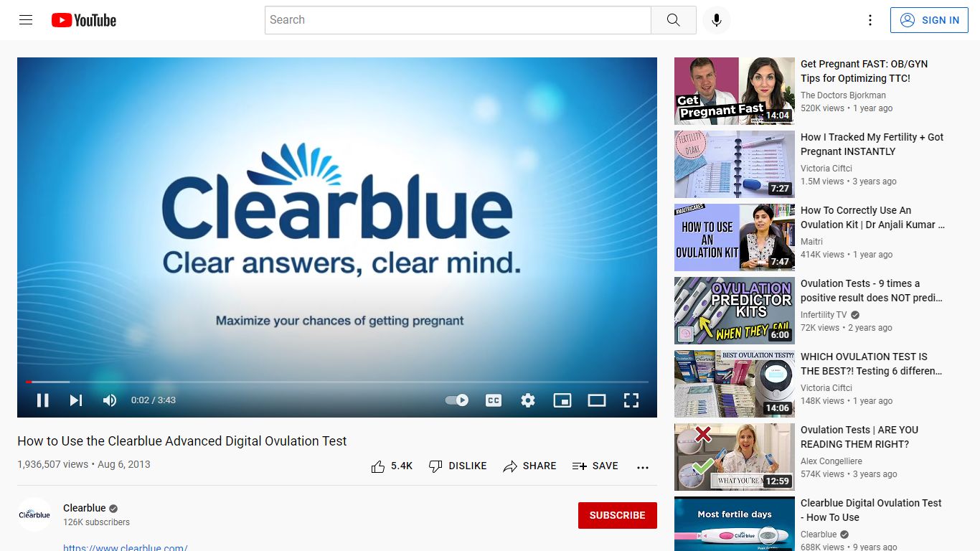
Task: Click the SIGN IN button
Action: click(929, 20)
